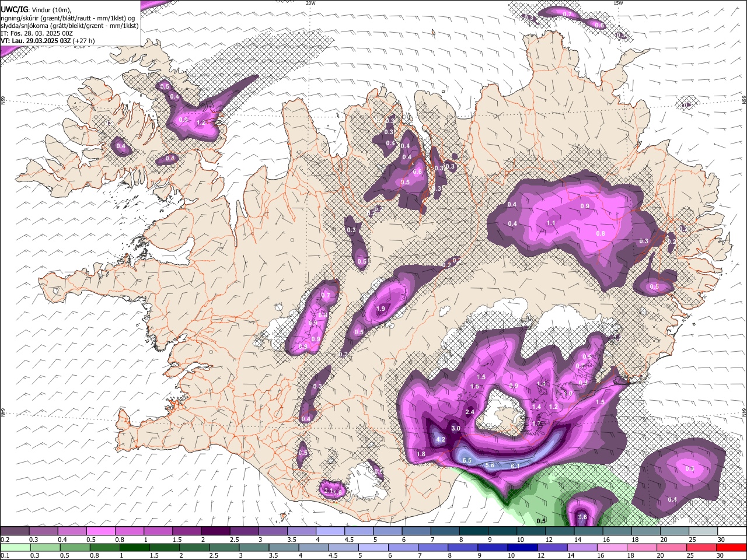Click the 30 label in the lower legend row
This screenshot has height=560, width=747.
tap(721, 555)
